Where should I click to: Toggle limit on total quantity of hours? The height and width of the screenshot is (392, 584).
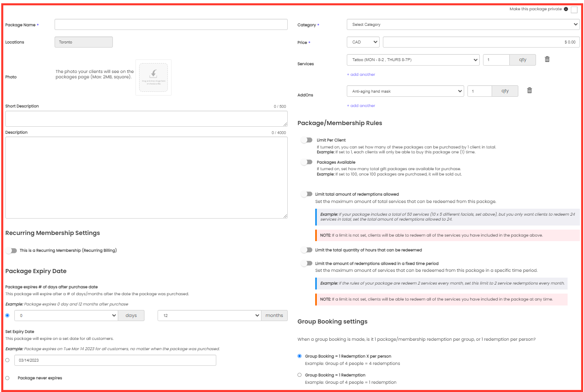pyautogui.click(x=307, y=250)
